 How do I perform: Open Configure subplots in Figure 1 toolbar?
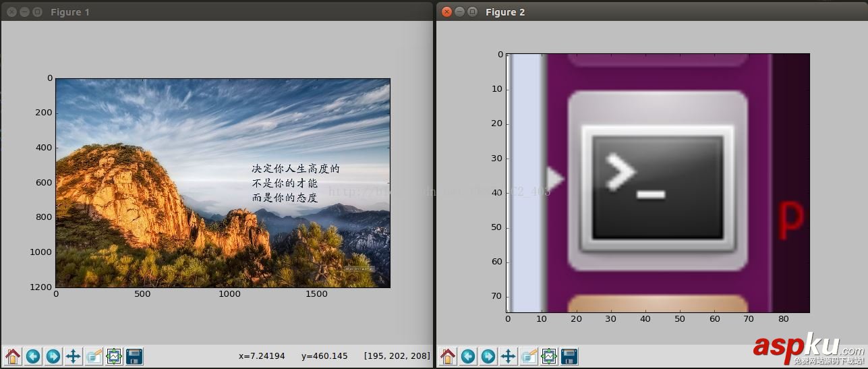tap(114, 356)
